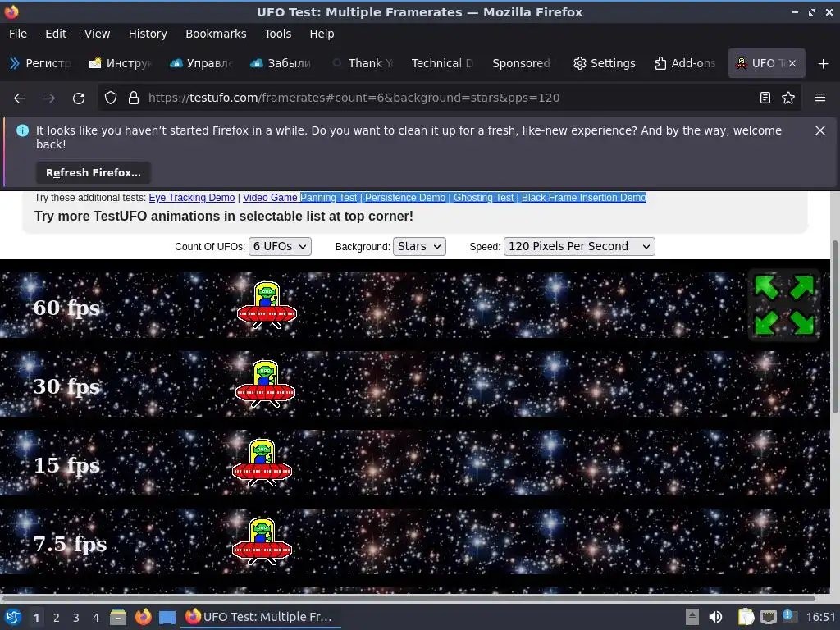This screenshot has width=840, height=630.
Task: Open the tracking protection shield icon
Action: (x=111, y=98)
